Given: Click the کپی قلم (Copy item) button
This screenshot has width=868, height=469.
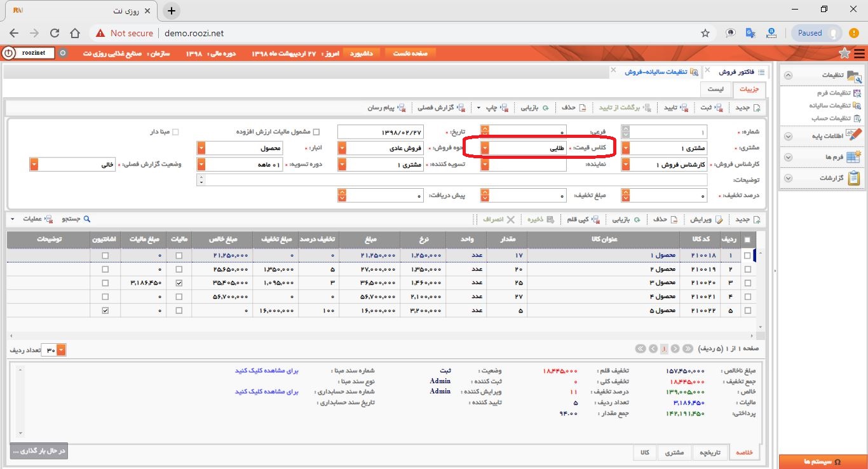Looking at the screenshot, I should (582, 219).
